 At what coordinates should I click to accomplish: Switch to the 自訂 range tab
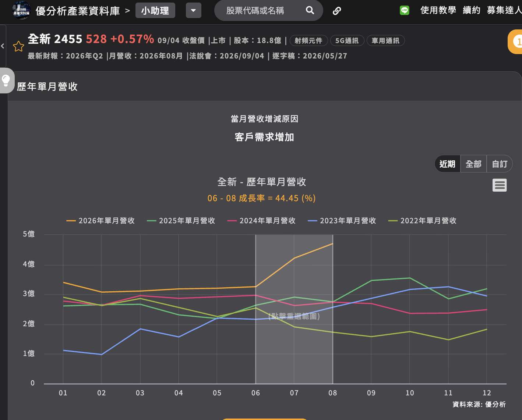click(x=500, y=164)
